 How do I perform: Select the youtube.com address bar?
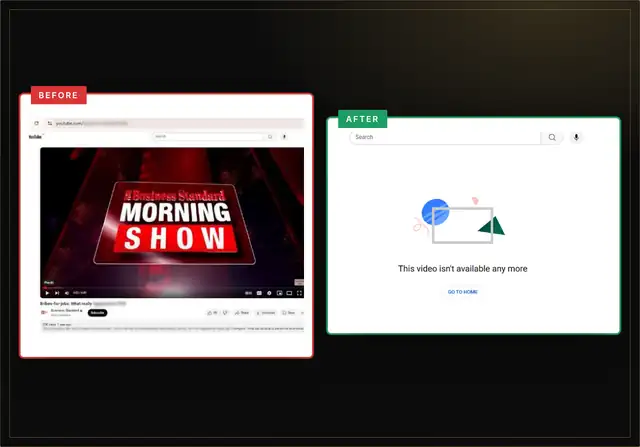click(175, 123)
